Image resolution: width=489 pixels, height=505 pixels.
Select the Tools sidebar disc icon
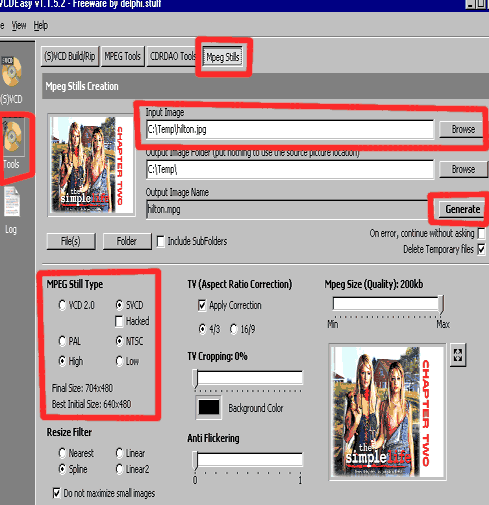12,137
